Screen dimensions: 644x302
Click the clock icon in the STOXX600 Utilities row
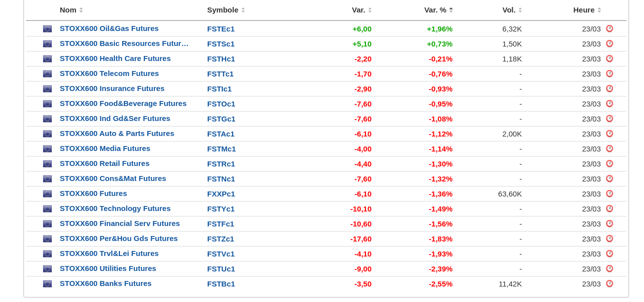tap(609, 268)
